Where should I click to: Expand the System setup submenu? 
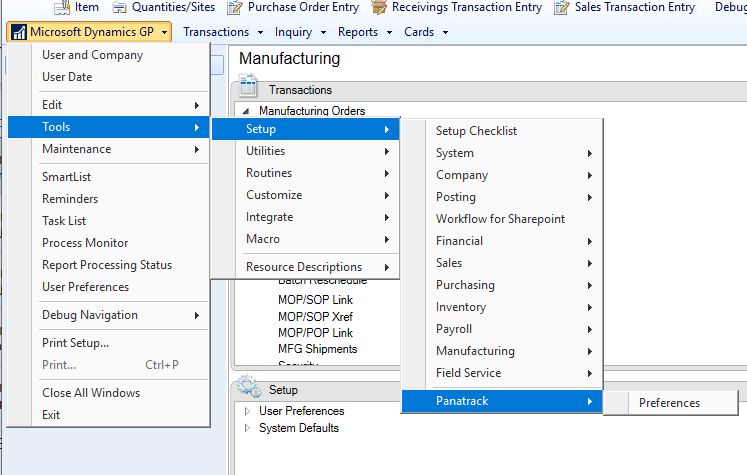coord(502,153)
